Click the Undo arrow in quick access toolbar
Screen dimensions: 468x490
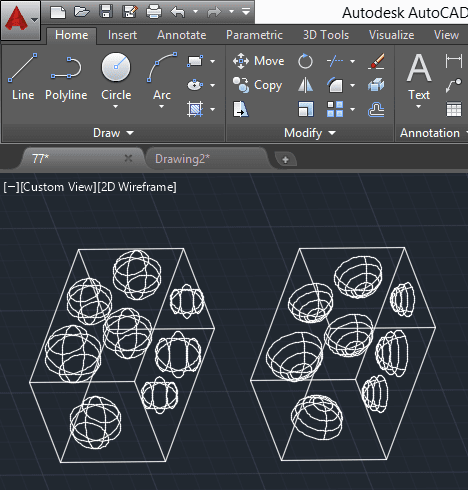[178, 12]
